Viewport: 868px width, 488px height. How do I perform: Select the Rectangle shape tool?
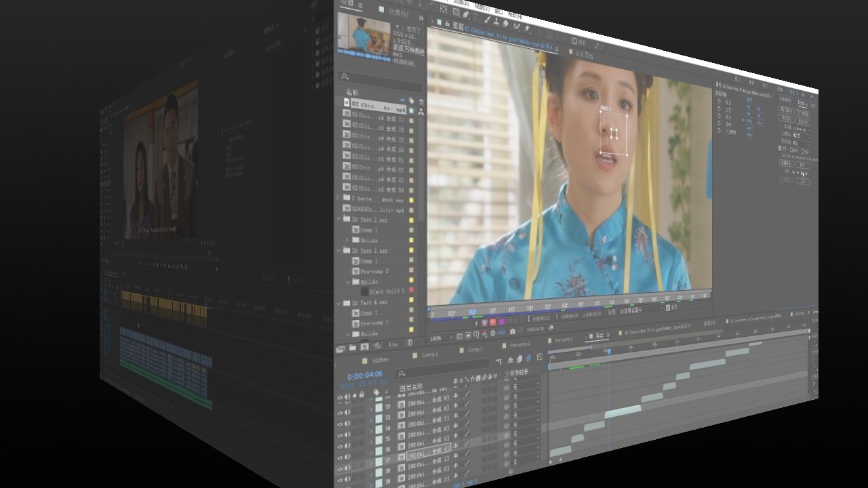(456, 12)
